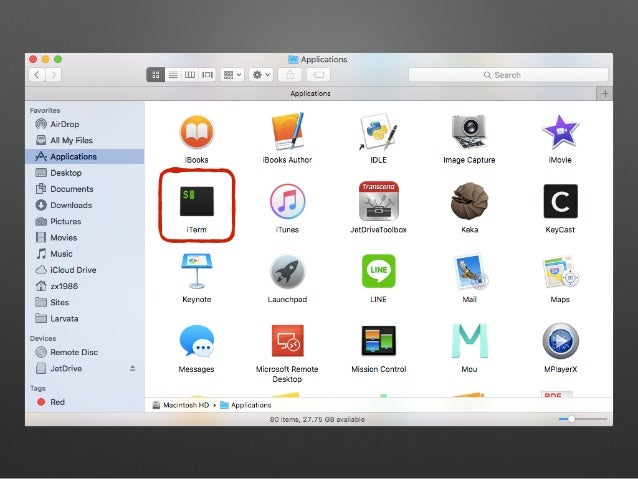
Task: Open zx1986 home folder in sidebar
Action: [x=85, y=287]
